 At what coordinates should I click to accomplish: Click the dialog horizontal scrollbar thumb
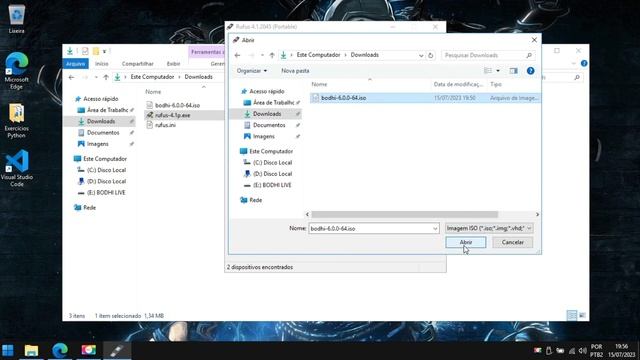[x=404, y=214]
